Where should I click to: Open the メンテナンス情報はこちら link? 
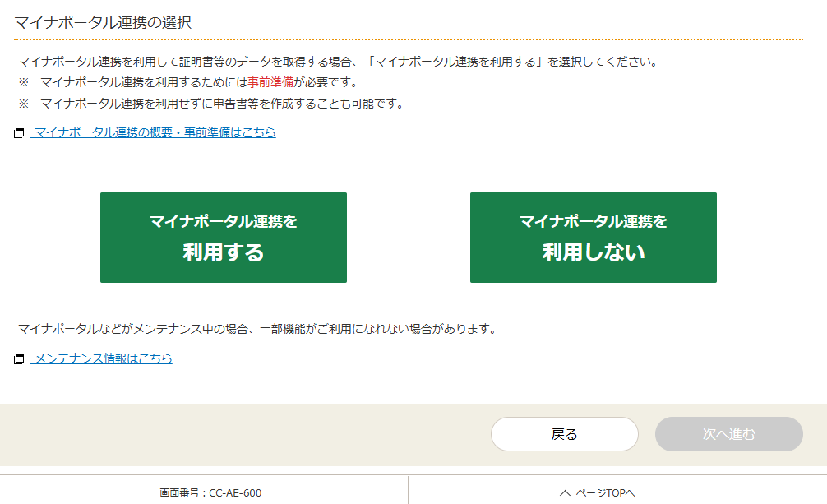point(103,358)
